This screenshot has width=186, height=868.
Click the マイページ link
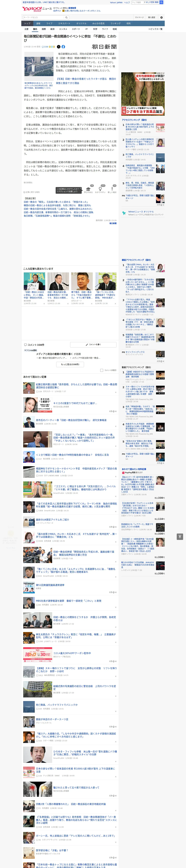[139, 18]
